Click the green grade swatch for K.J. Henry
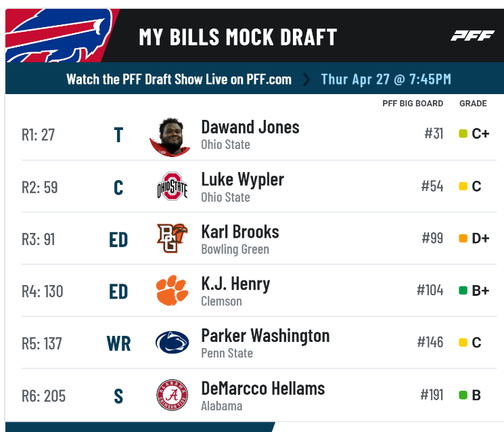This screenshot has width=504, height=432. 463,290
